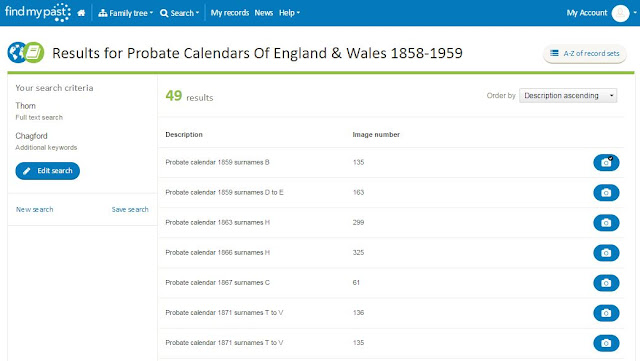Click the Edit search button
The height and width of the screenshot is (361, 640).
pos(48,171)
